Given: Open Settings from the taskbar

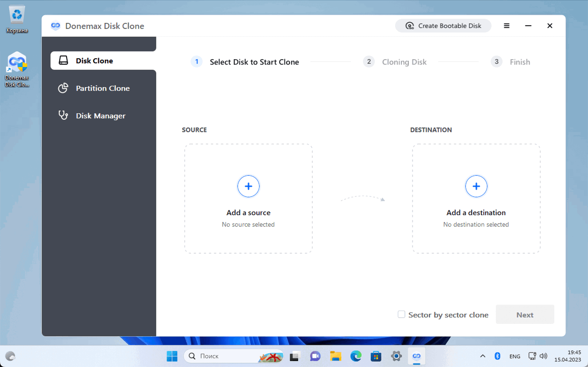Looking at the screenshot, I should [396, 356].
